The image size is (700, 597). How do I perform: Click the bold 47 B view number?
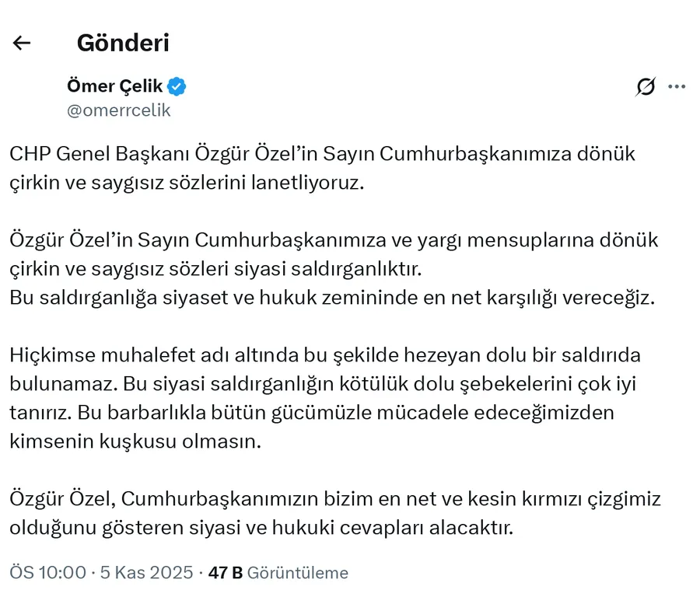(x=226, y=573)
